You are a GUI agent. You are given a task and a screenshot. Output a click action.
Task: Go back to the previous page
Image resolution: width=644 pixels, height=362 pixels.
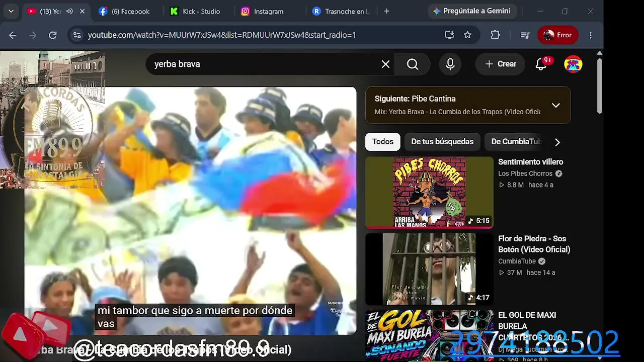[x=13, y=35]
